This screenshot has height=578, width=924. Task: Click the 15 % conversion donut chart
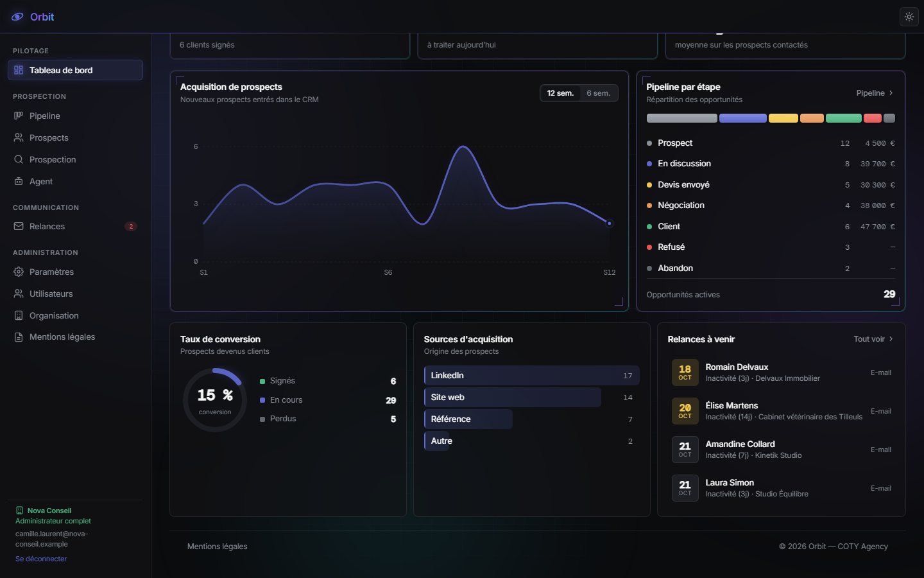click(x=215, y=399)
